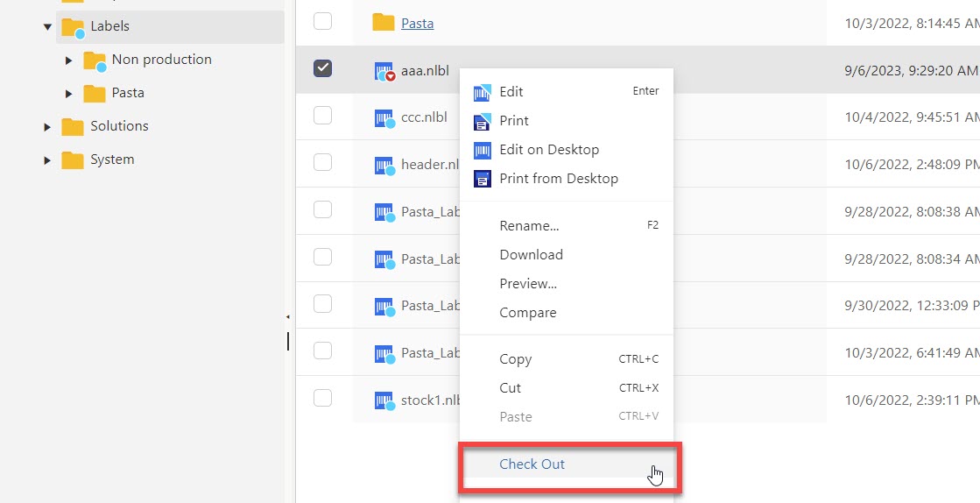This screenshot has height=503, width=980.
Task: Click the Pasta folder icon in file list
Action: tap(383, 23)
